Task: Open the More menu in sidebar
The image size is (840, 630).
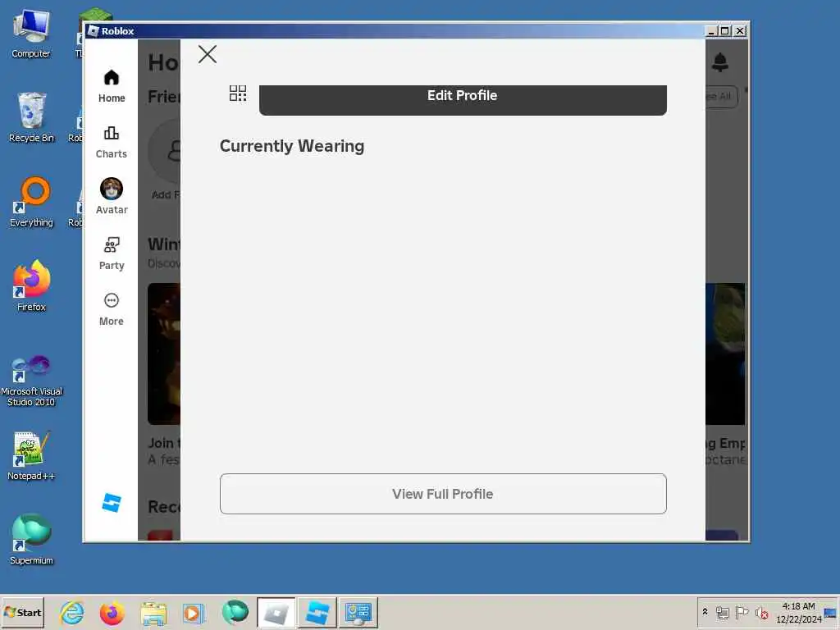Action: point(112,309)
